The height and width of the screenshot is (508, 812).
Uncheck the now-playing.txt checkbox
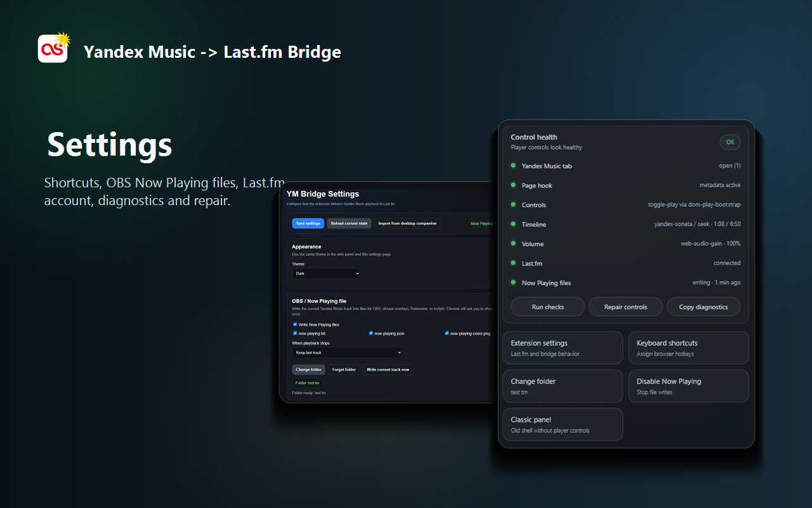coord(295,333)
